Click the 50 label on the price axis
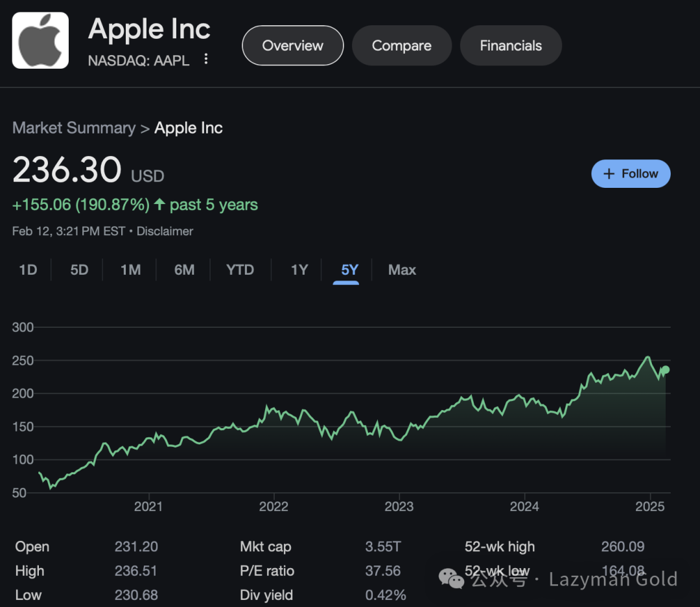 tap(19, 493)
